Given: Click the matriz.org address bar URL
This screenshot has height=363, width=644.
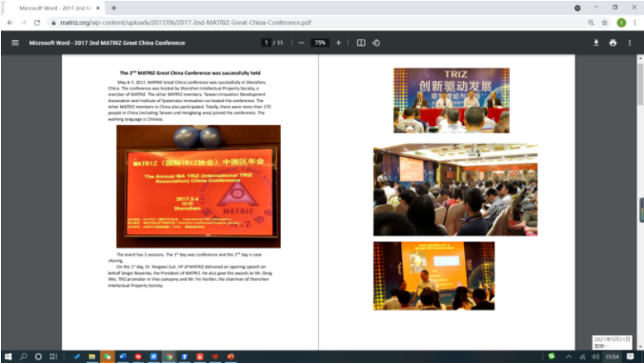Looking at the screenshot, I should [x=186, y=23].
